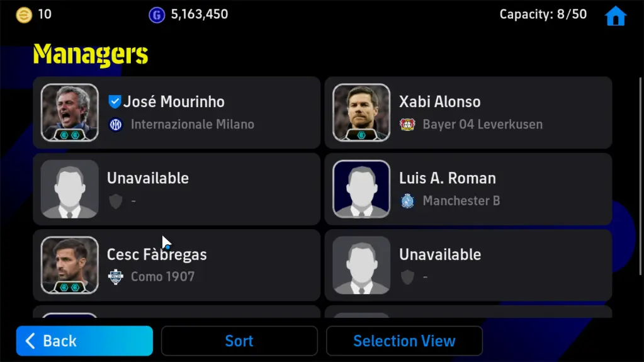Tap the back arrow chevron icon
The width and height of the screenshot is (644, 362).
coord(30,341)
